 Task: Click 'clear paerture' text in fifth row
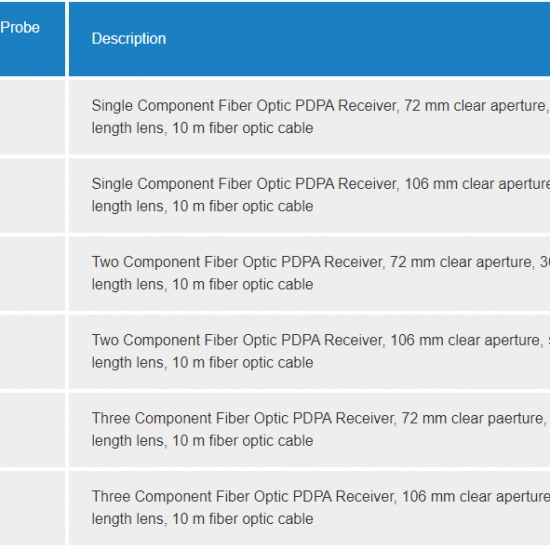(499, 418)
